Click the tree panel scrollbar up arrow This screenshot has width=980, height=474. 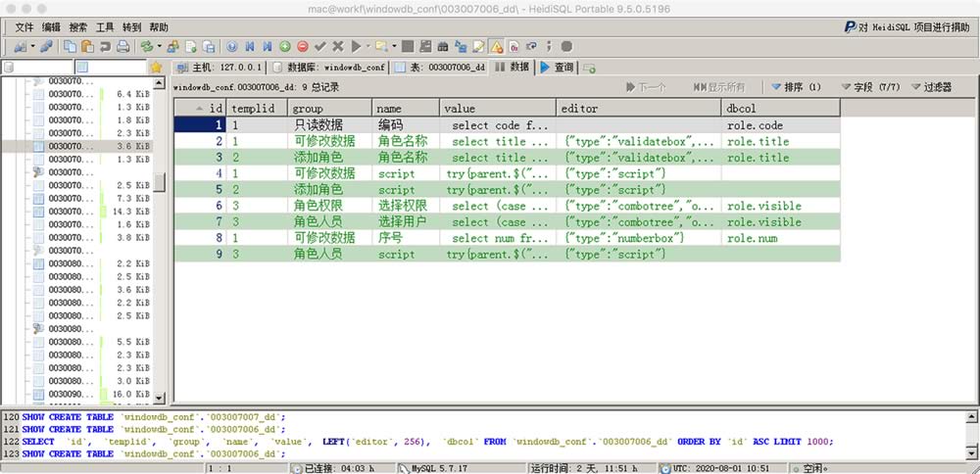[160, 82]
